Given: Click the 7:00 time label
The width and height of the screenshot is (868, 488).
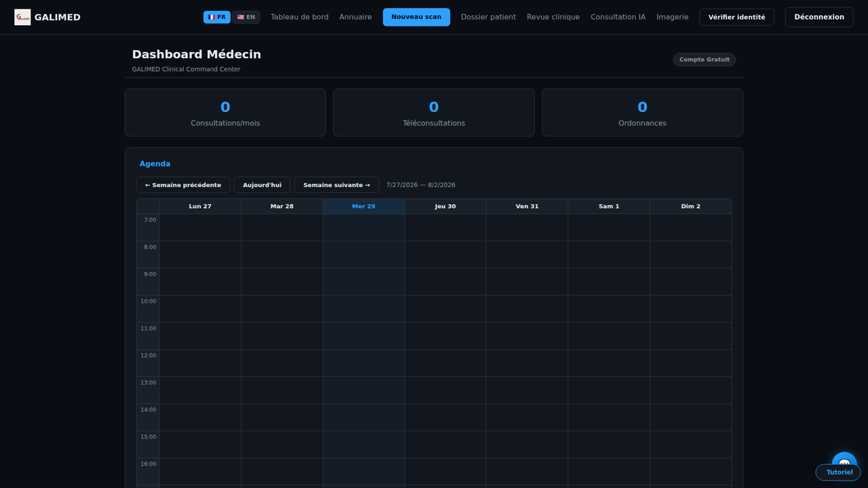Looking at the screenshot, I should point(150,220).
